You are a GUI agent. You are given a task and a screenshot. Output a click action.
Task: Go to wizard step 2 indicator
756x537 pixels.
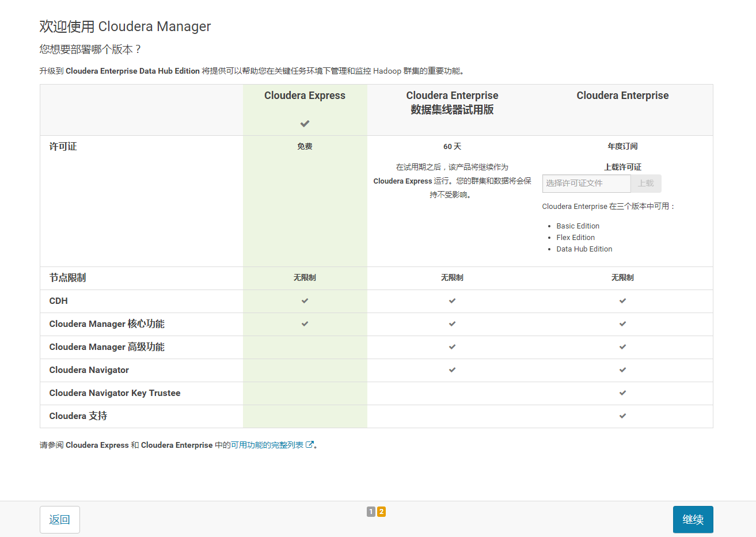[381, 512]
